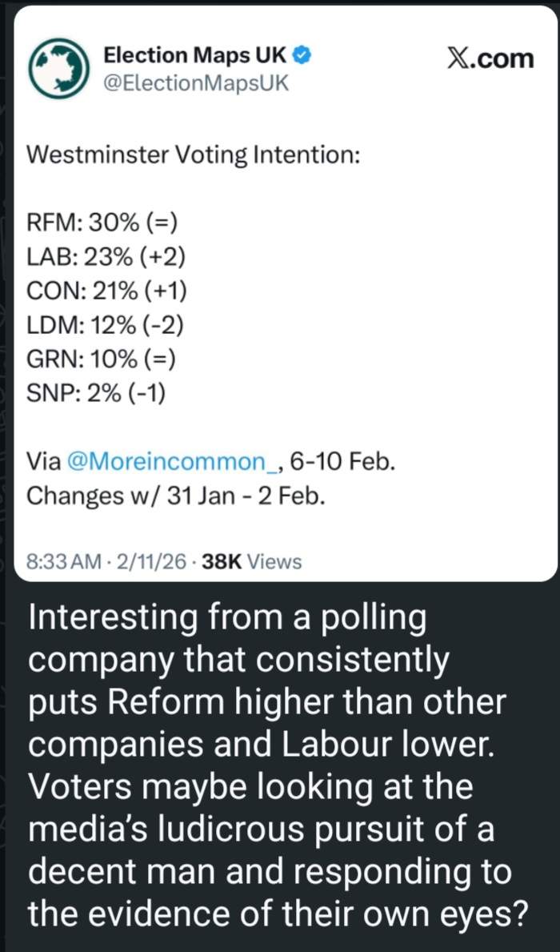The width and height of the screenshot is (560, 952).
Task: Click the 6-10 Feb. fieldwork dates
Action: pyautogui.click(x=342, y=461)
